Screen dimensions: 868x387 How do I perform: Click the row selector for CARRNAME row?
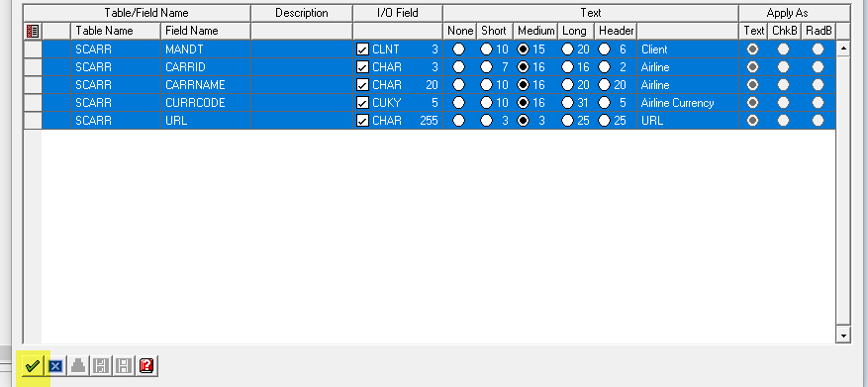[33, 85]
